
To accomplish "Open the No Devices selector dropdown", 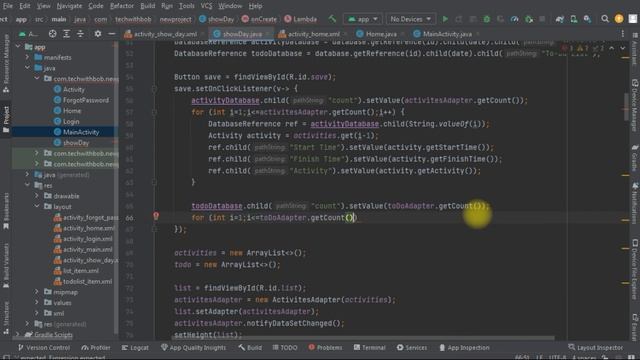I will pyautogui.click(x=410, y=19).
